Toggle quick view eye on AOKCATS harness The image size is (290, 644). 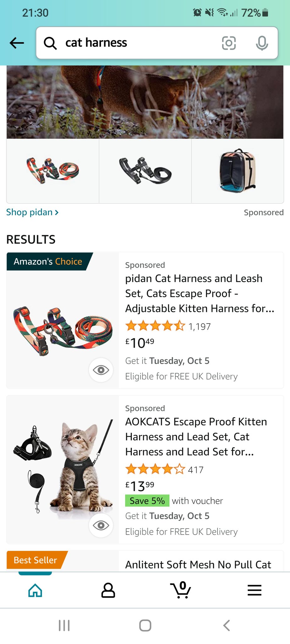tap(101, 525)
